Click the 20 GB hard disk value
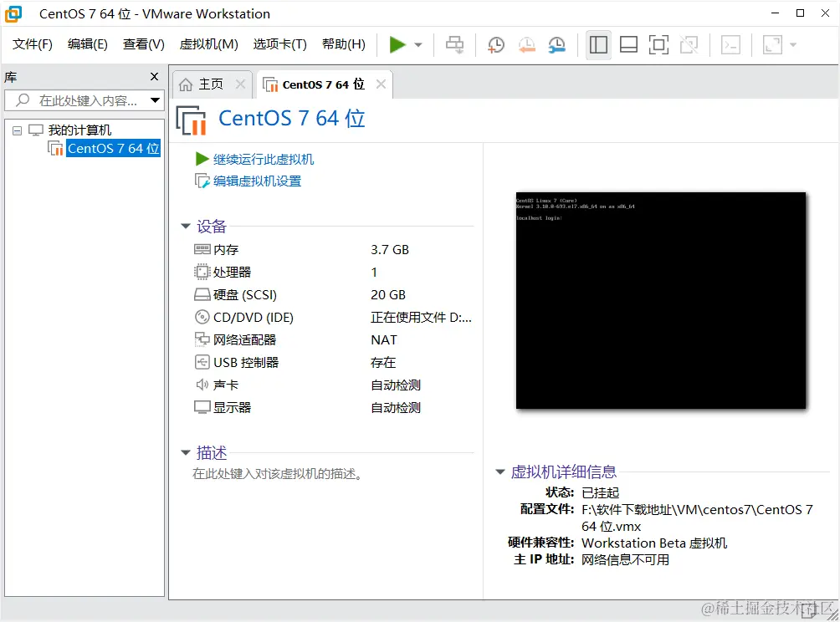Image resolution: width=840 pixels, height=622 pixels. pyautogui.click(x=388, y=295)
